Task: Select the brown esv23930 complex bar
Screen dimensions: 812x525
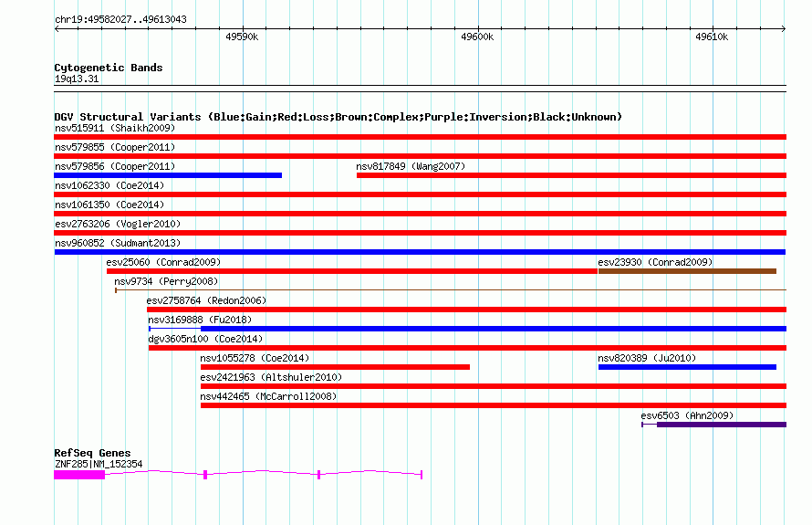Action: pyautogui.click(x=687, y=271)
